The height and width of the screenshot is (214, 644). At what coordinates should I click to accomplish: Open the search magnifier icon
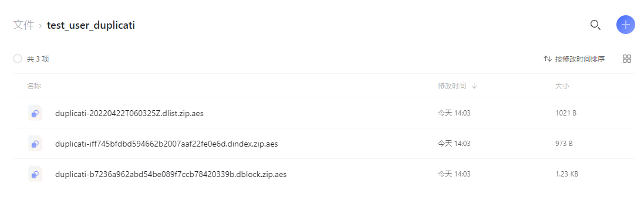click(x=595, y=25)
